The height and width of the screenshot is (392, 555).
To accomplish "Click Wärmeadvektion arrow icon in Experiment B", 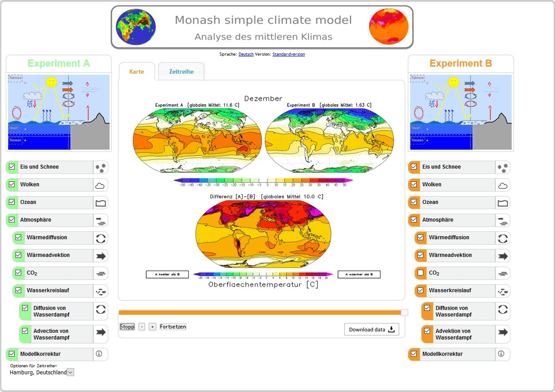I will coord(502,256).
